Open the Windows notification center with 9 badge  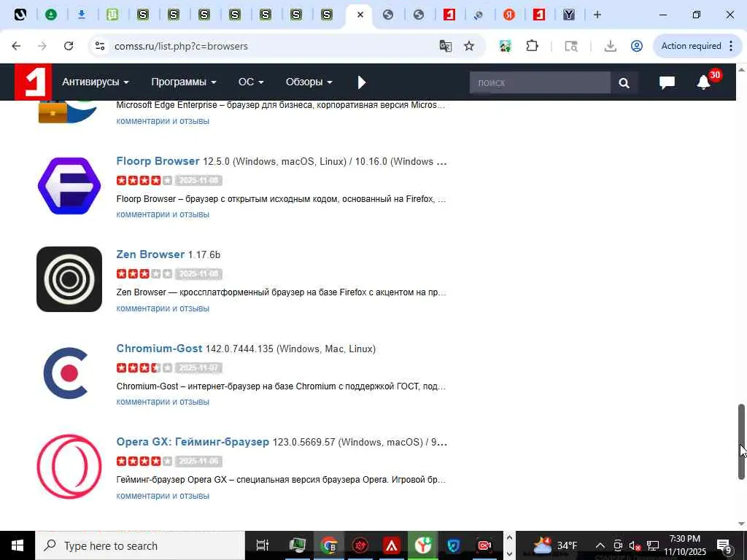click(724, 545)
